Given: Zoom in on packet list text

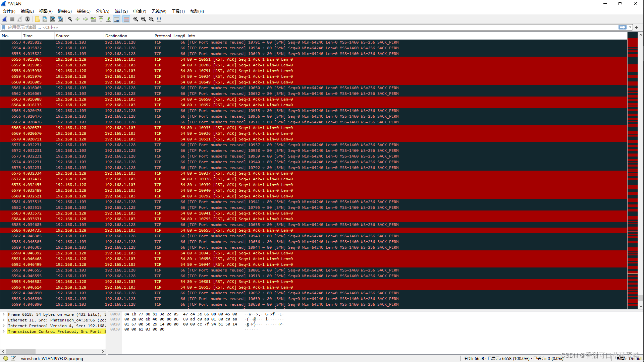Looking at the screenshot, I should pos(136,19).
